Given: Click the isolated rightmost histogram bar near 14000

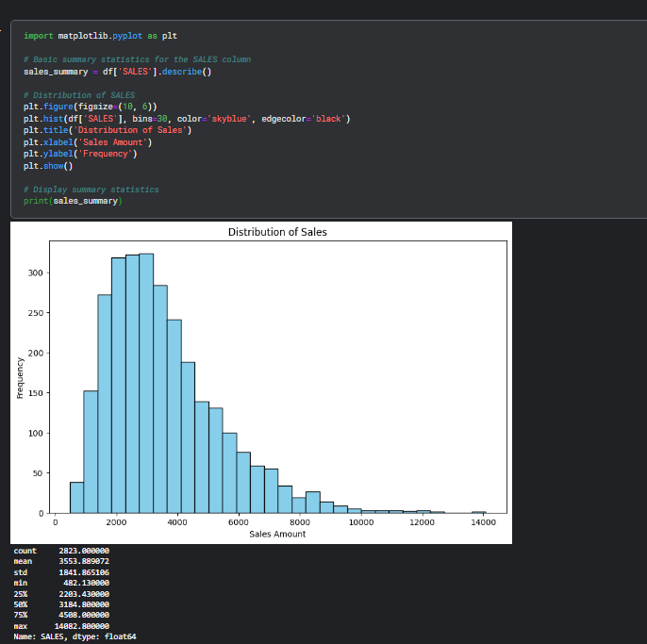Looking at the screenshot, I should 479,512.
